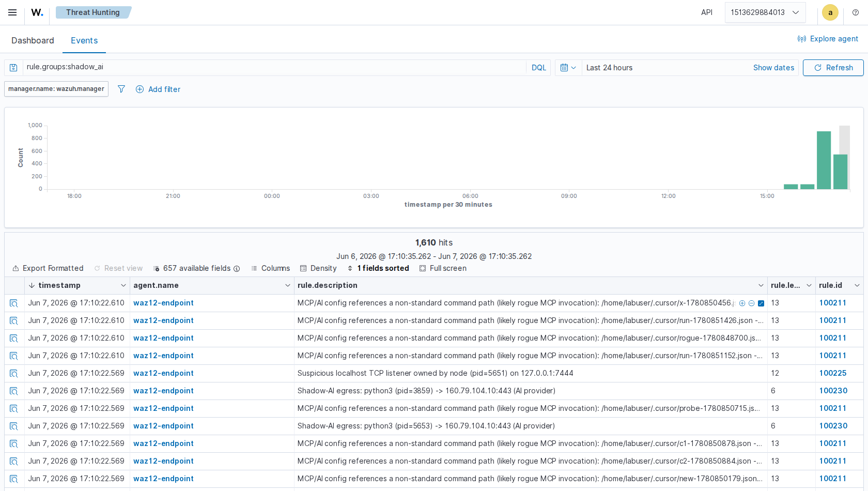The height and width of the screenshot is (491, 868).
Task: Open rule ID 100225 link
Action: (x=833, y=373)
